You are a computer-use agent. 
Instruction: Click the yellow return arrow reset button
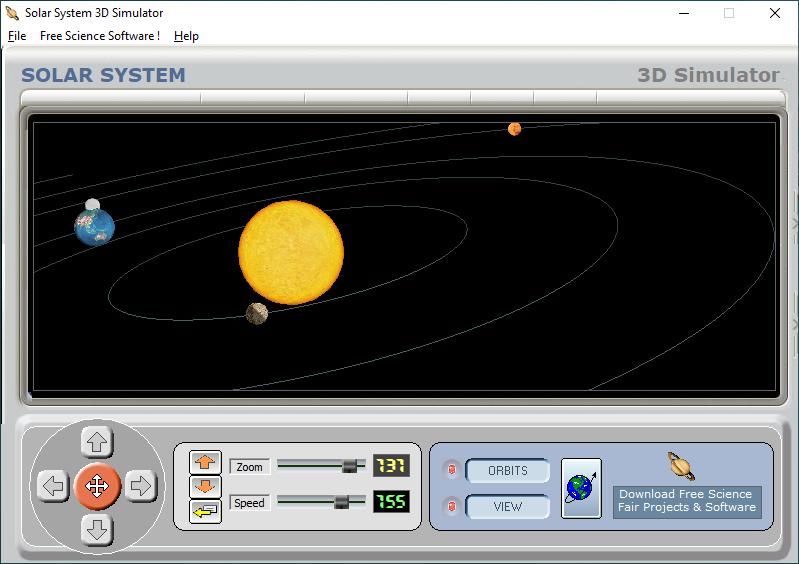point(205,511)
